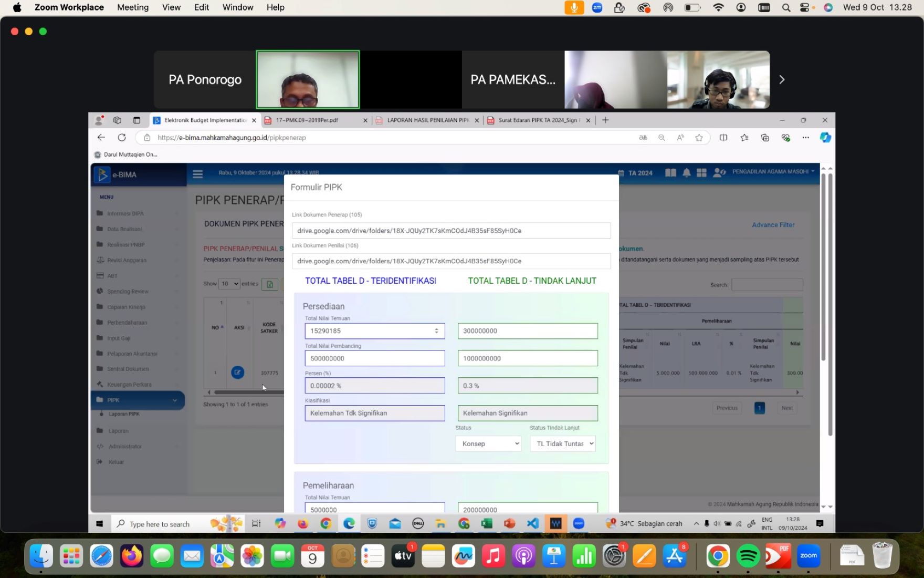Click the Link Dokumen Penerap field
The image size is (924, 578).
tap(451, 230)
